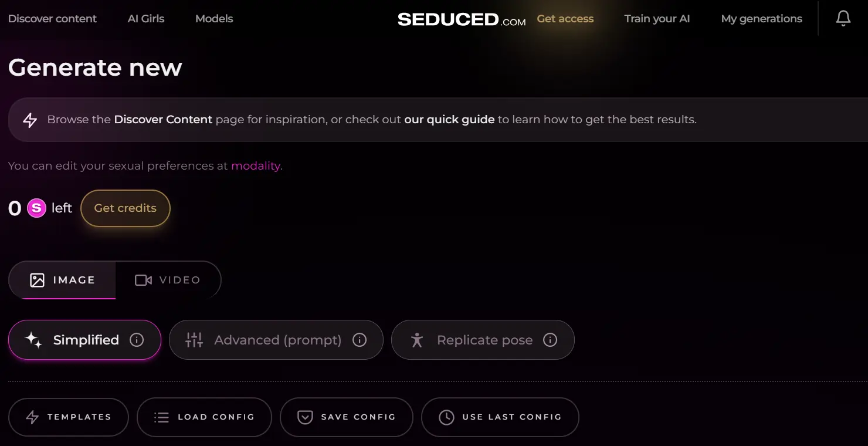Click the lightning bolt icon in tip banner
Viewport: 868px width, 446px height.
pyautogui.click(x=29, y=119)
